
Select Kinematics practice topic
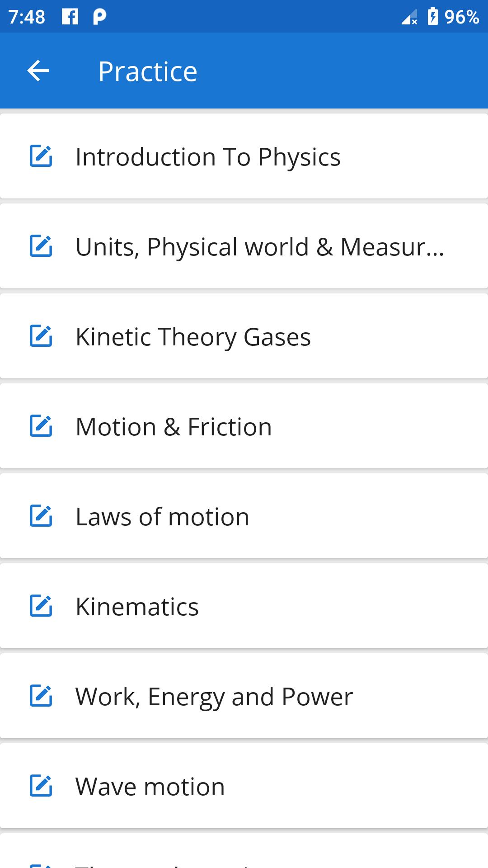(x=137, y=607)
